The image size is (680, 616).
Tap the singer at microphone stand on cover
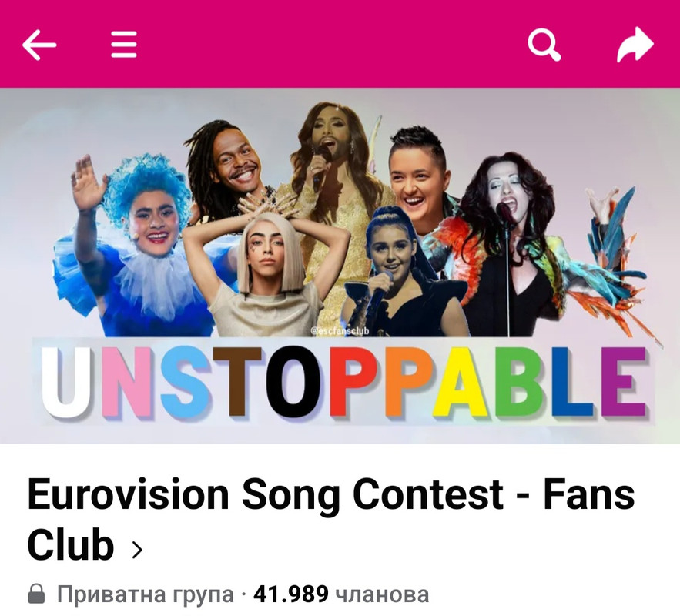510,243
